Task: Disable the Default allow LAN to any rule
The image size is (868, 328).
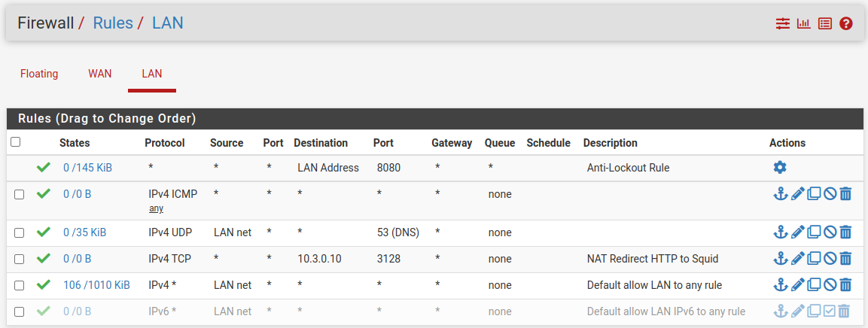Action: click(830, 284)
